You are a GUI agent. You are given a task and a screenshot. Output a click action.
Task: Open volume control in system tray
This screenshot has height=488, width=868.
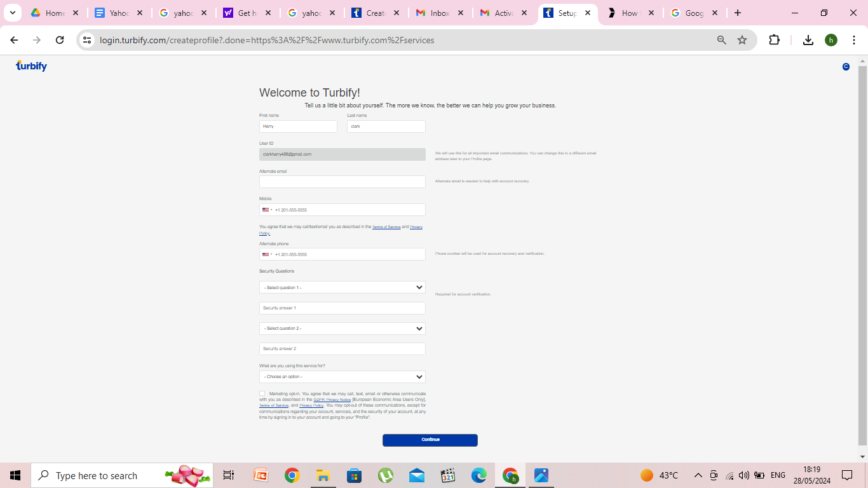click(x=743, y=475)
